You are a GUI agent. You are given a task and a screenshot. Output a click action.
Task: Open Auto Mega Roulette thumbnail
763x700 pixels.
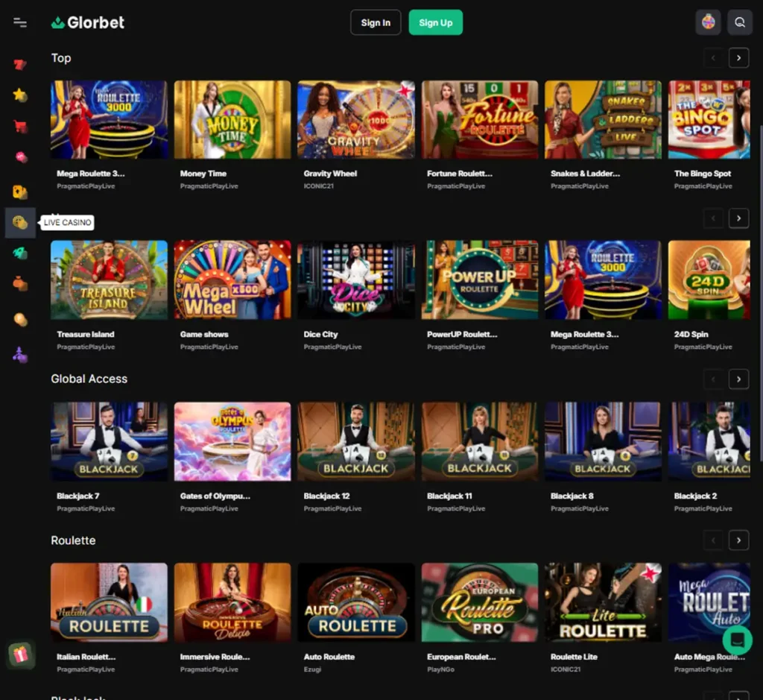tap(709, 602)
